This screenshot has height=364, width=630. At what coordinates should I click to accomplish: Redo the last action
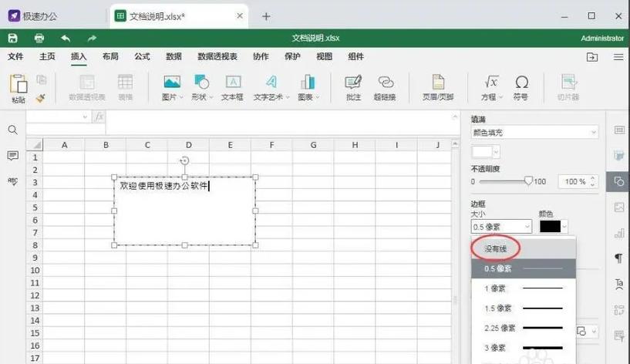tap(92, 38)
